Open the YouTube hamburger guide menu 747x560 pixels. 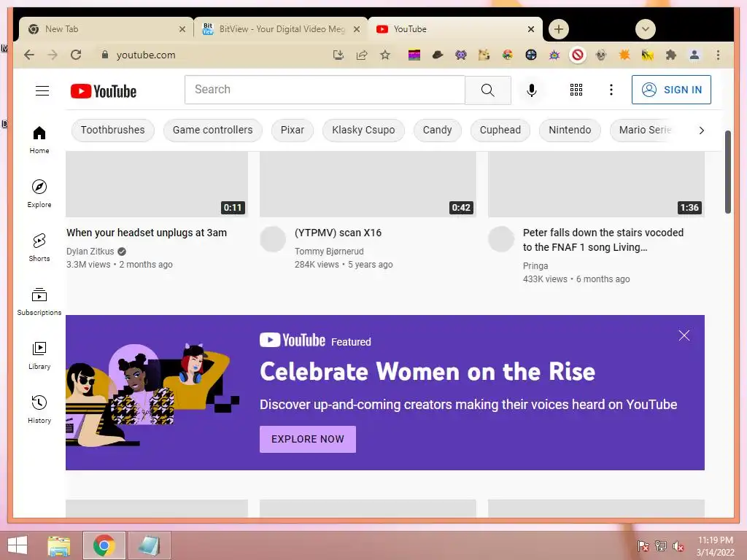[42, 90]
